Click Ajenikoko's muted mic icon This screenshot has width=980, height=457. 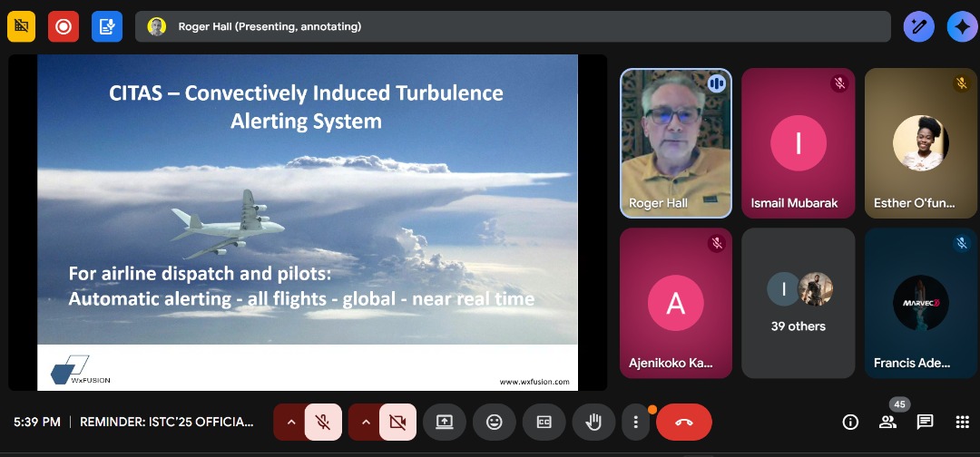pos(717,243)
